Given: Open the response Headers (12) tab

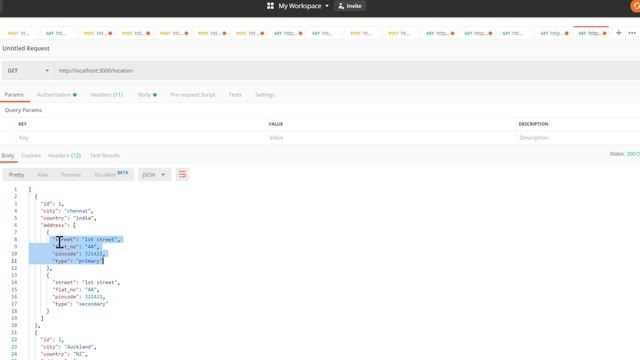Looking at the screenshot, I should (64, 156).
